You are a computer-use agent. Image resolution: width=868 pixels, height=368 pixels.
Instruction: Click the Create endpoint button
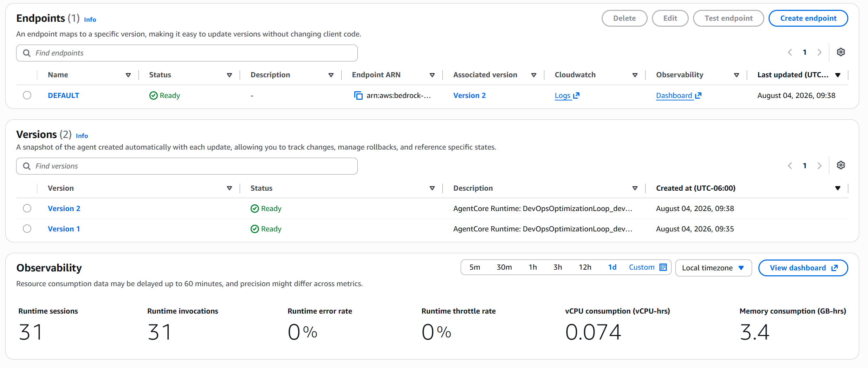pos(808,18)
